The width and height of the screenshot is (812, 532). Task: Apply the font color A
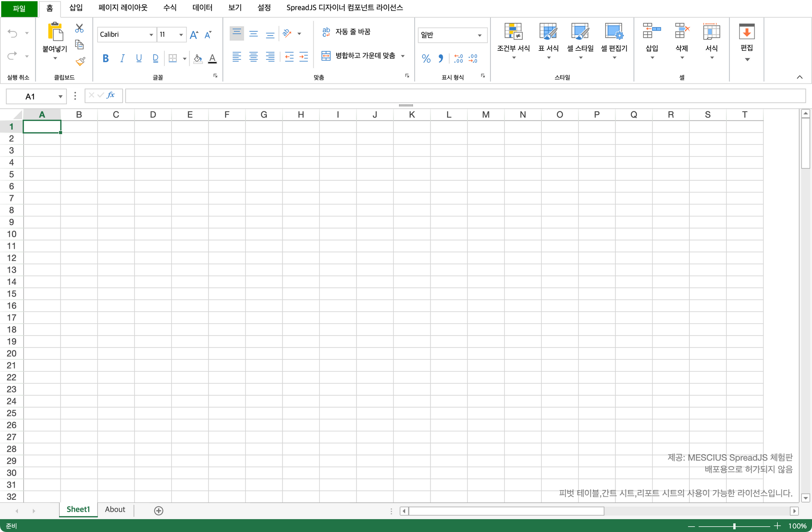(212, 58)
